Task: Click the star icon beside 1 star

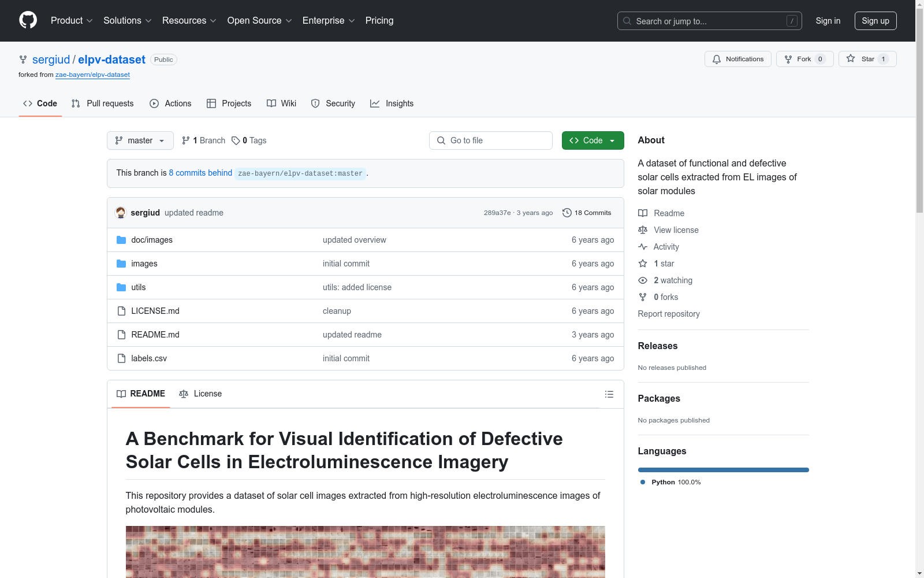Action: [x=643, y=264]
